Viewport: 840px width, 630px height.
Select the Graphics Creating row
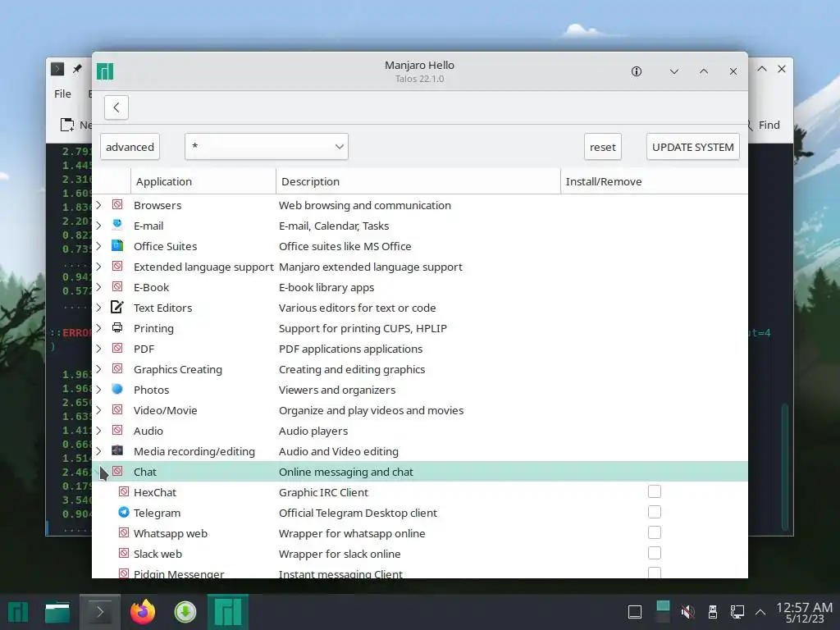(419, 369)
